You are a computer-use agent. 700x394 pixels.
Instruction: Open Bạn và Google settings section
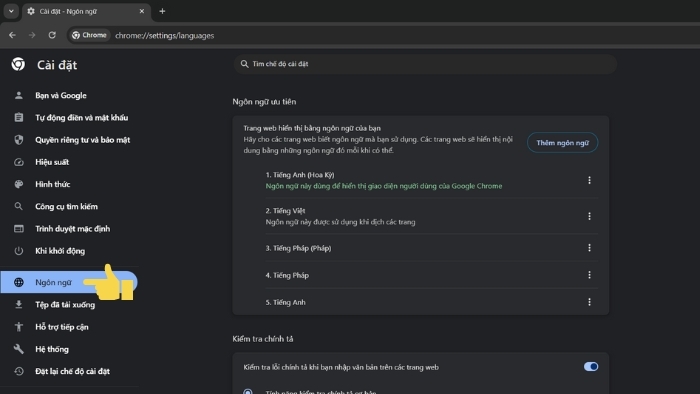tap(61, 95)
